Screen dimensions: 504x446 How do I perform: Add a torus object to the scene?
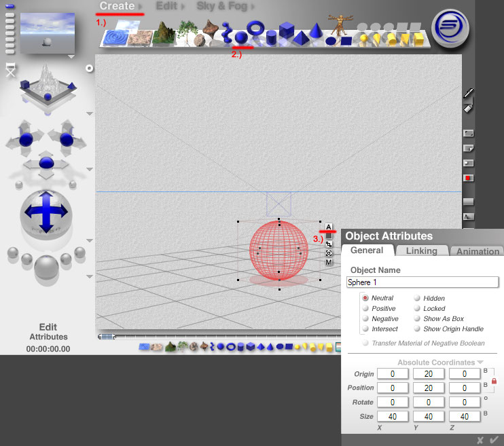[x=256, y=29]
